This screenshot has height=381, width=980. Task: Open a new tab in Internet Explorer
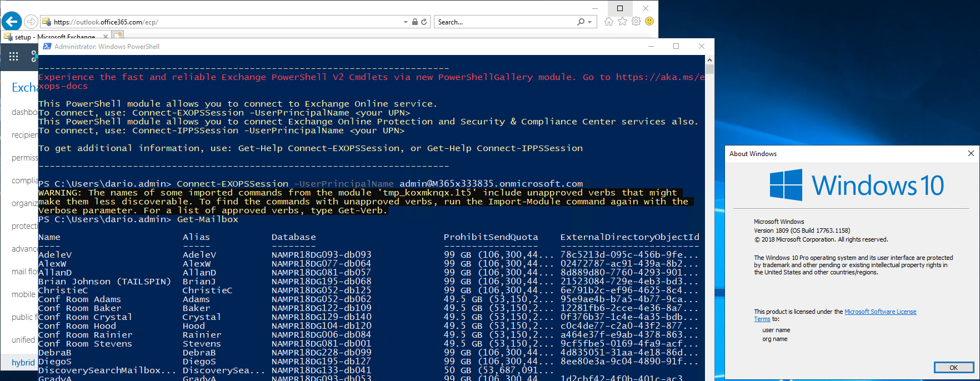point(118,36)
